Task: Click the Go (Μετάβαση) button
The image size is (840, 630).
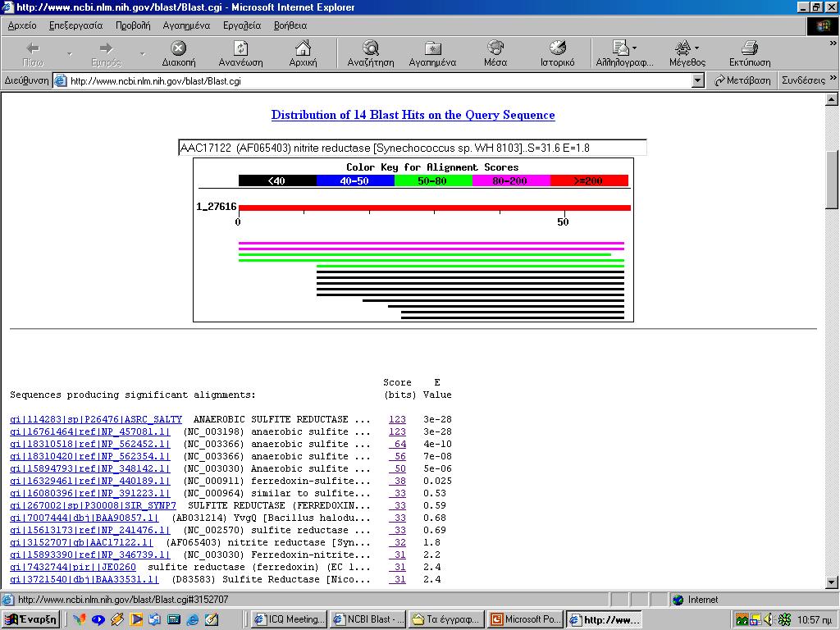Action: click(x=742, y=80)
